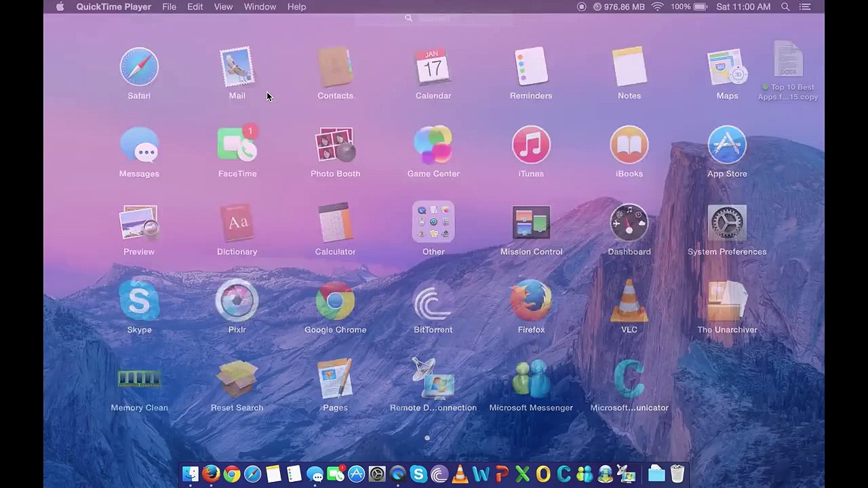
Task: Open App Store in Launchpad
Action: point(727,145)
